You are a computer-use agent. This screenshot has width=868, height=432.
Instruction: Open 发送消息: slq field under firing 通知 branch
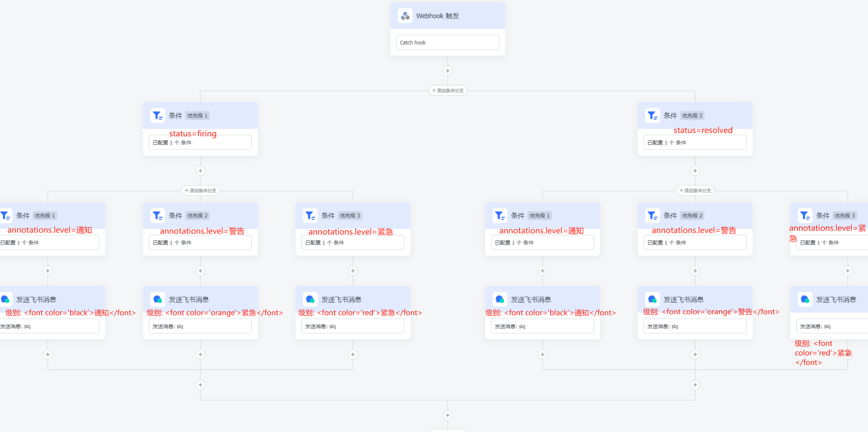(x=49, y=326)
